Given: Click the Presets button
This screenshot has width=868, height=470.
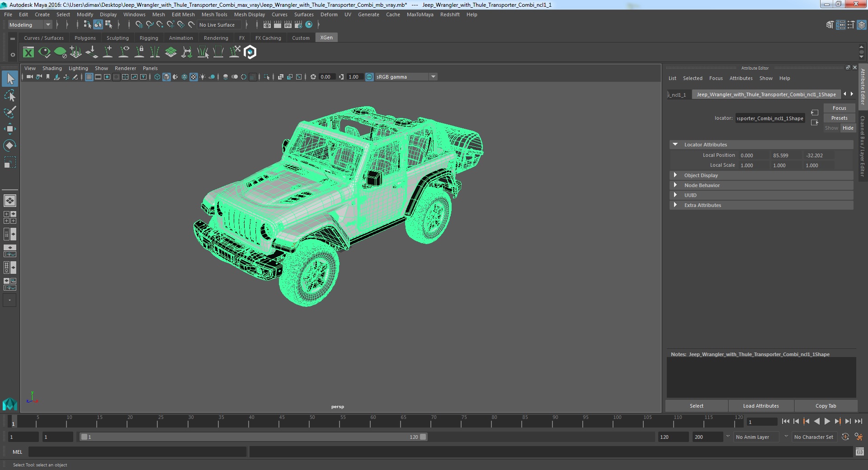Looking at the screenshot, I should (x=839, y=118).
